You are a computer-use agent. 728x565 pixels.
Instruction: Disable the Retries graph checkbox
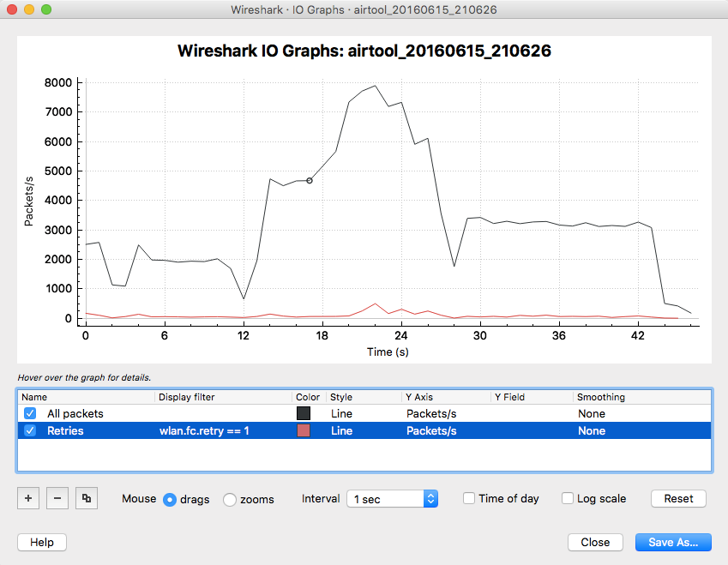pyautogui.click(x=29, y=430)
